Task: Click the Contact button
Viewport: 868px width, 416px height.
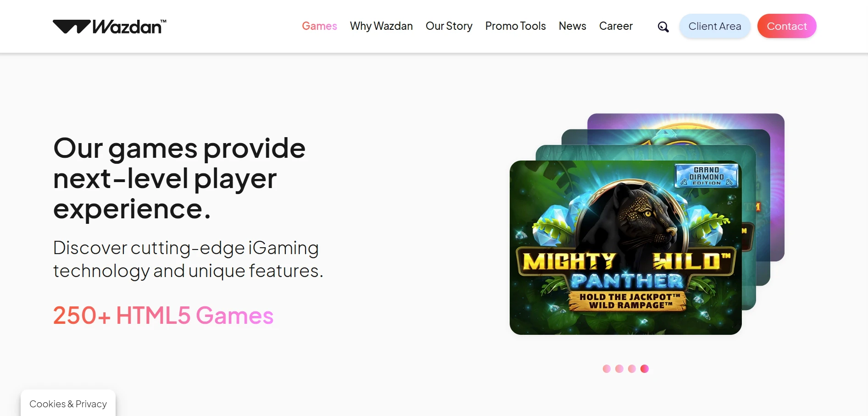Action: click(787, 26)
